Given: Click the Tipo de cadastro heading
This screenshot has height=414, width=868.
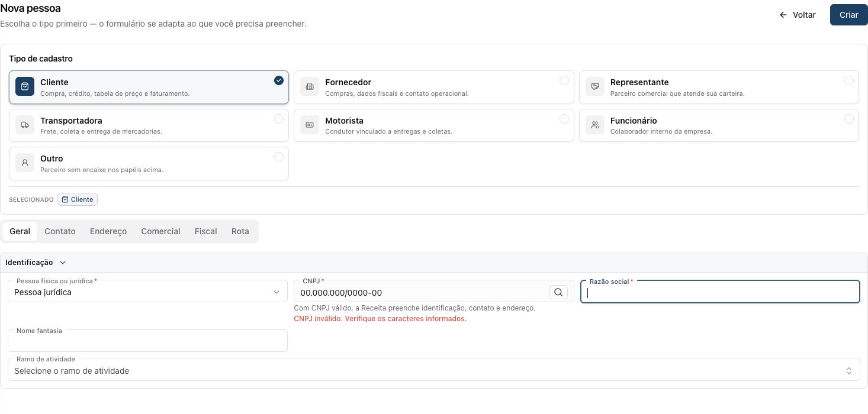Looking at the screenshot, I should 41,59.
